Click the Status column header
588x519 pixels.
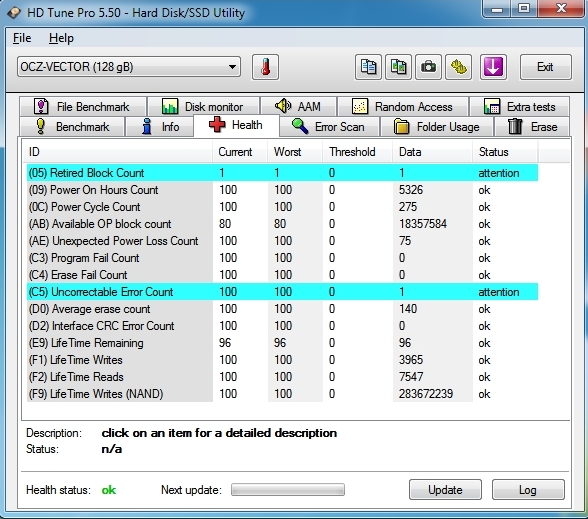pyautogui.click(x=505, y=152)
